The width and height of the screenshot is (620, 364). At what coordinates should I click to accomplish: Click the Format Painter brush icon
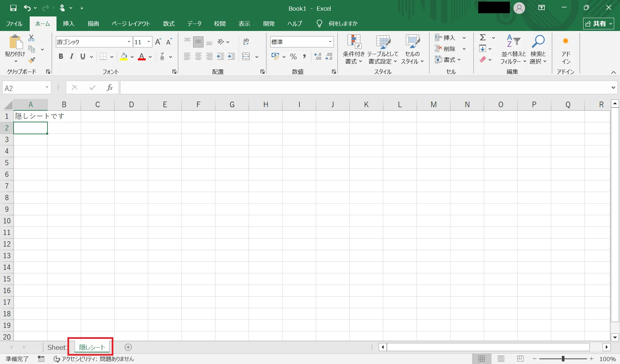(31, 60)
